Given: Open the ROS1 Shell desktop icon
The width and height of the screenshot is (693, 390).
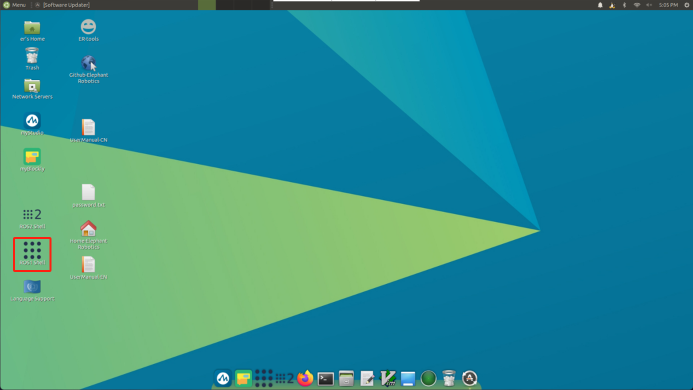Looking at the screenshot, I should click(32, 253).
